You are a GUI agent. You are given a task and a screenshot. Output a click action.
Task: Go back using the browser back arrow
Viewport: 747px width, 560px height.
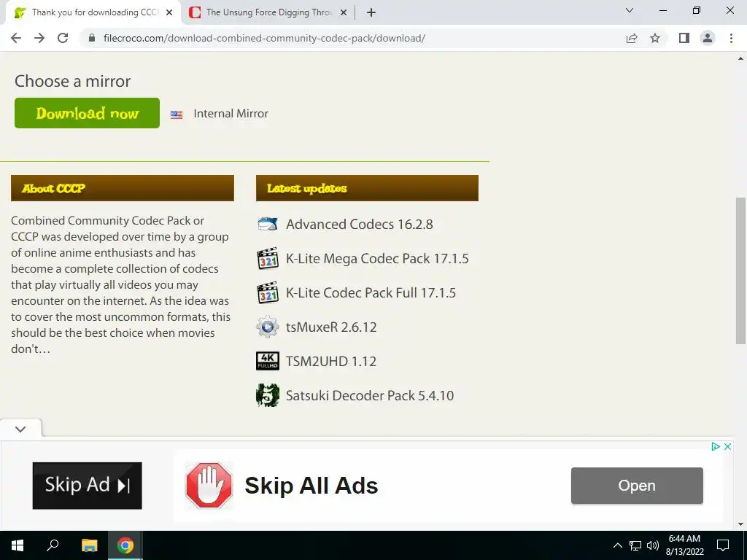16,38
